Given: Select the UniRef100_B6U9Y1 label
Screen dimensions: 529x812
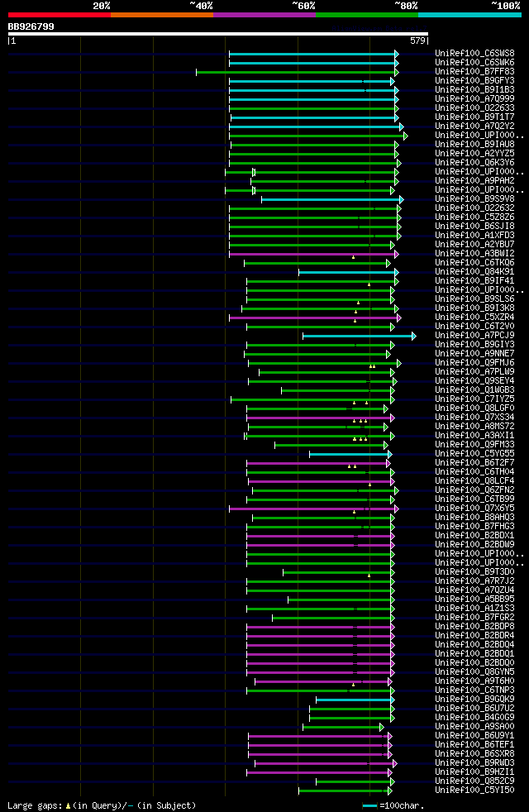Looking at the screenshot, I should pyautogui.click(x=474, y=736).
